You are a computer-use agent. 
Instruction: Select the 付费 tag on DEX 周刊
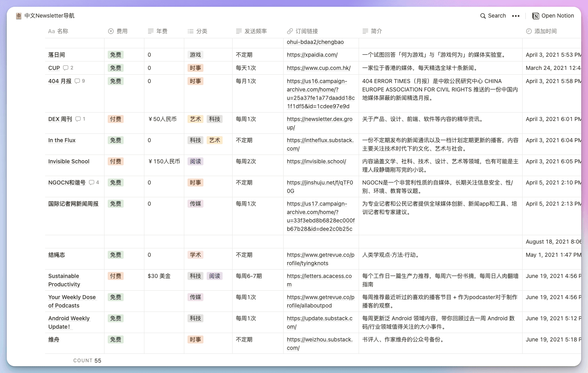click(115, 119)
